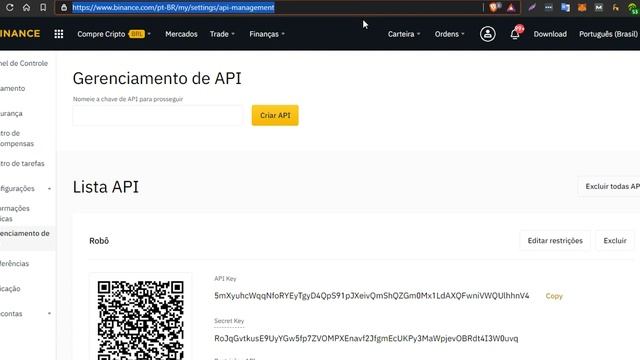
Task: Open the padlock site info icon
Action: pos(64,7)
